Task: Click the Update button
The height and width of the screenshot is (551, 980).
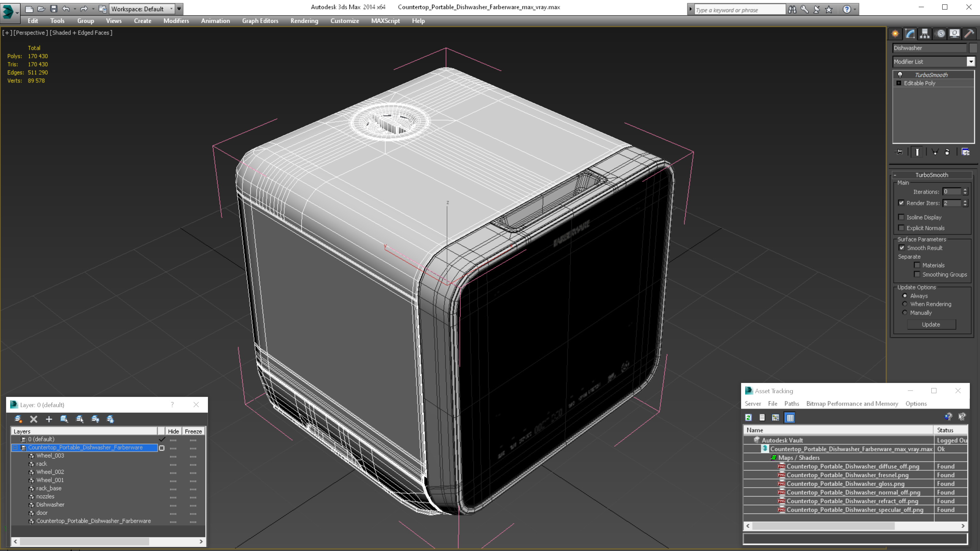Action: click(931, 324)
